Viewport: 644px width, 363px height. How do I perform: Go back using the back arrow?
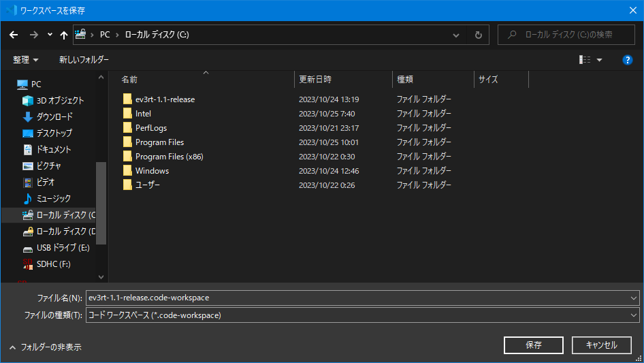coord(14,35)
